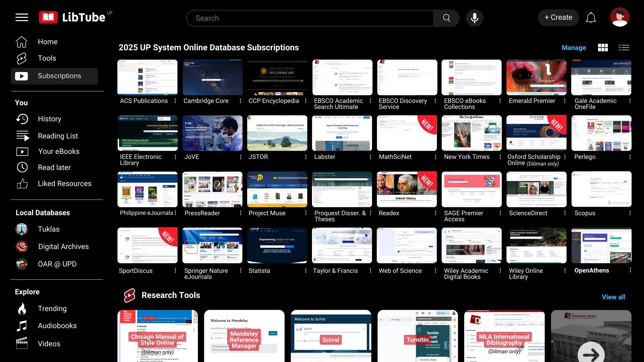Switch to grid view icon

point(603,48)
